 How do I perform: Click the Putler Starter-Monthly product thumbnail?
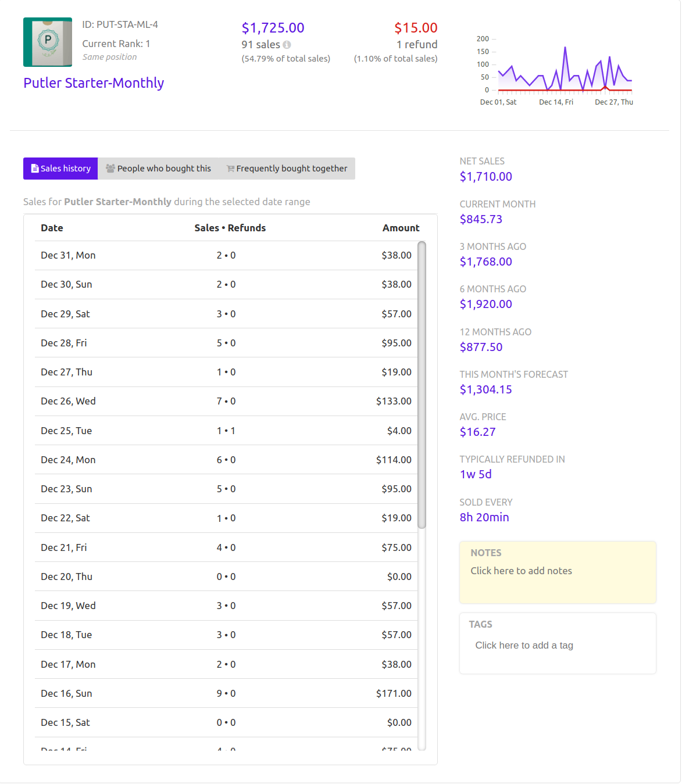(48, 42)
